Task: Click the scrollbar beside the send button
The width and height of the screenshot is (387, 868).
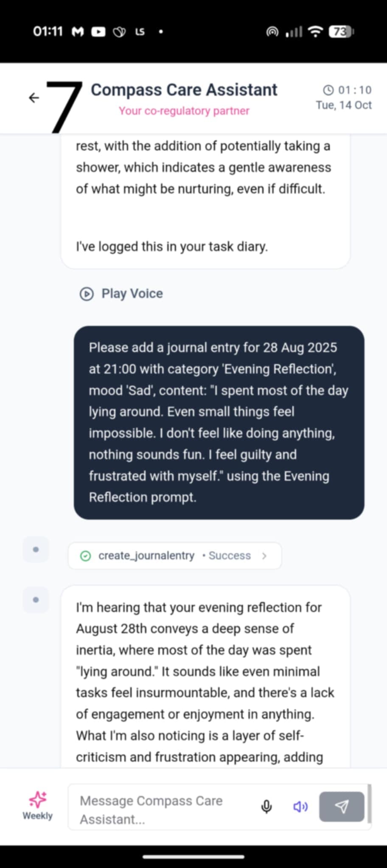Action: click(x=369, y=803)
